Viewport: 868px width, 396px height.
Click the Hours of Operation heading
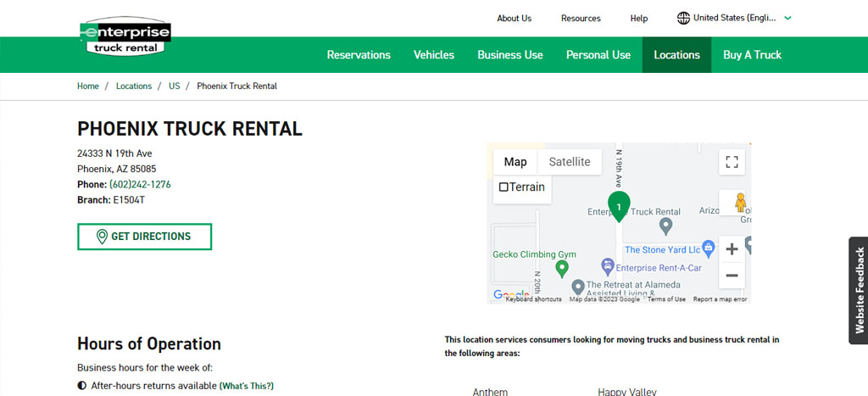149,343
